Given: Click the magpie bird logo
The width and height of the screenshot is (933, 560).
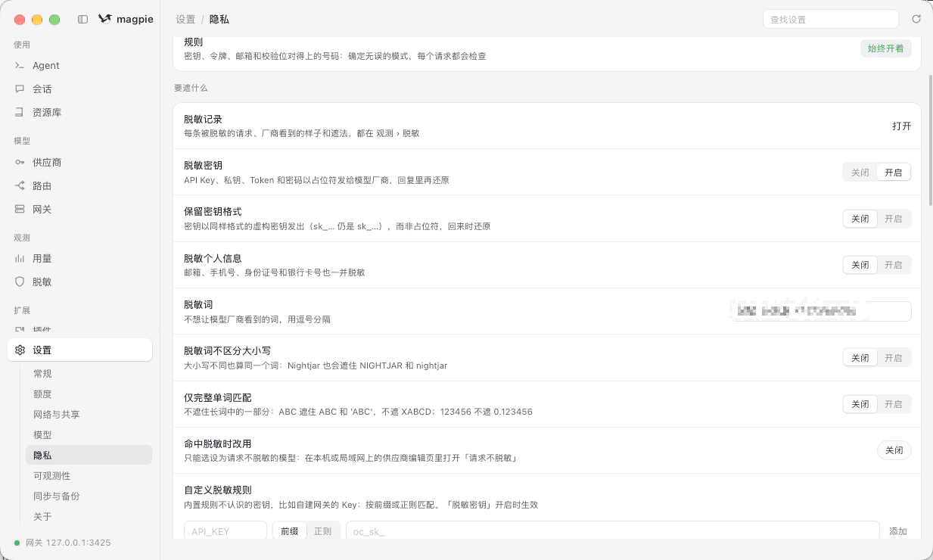Looking at the screenshot, I should 105,20.
